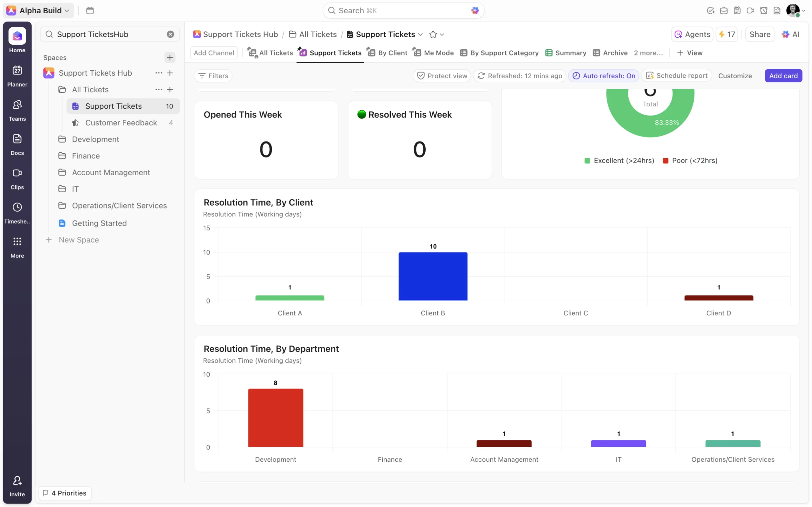Open the AI assistant button
The width and height of the screenshot is (812, 507).
(790, 34)
